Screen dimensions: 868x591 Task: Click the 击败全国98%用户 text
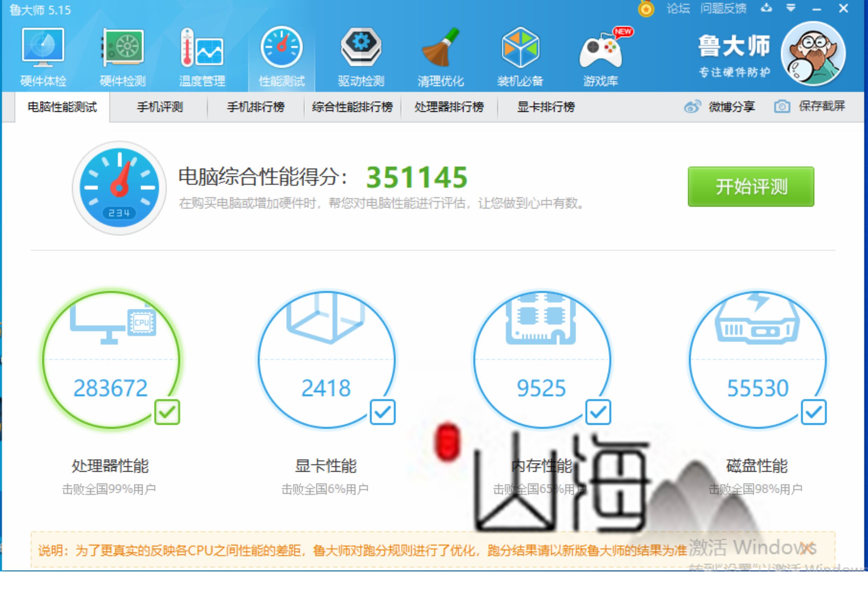point(756,489)
